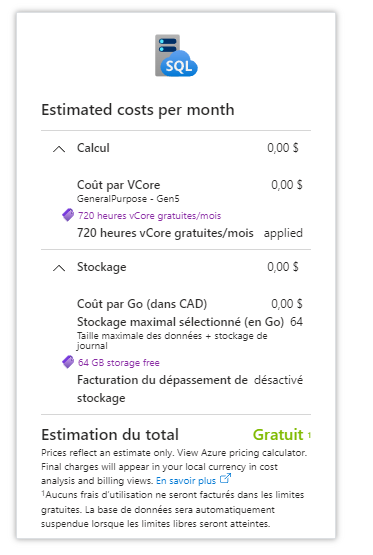Screen dimensions: 373x555
Task: Click the external link icon after En savoir plus
Action: pyautogui.click(x=225, y=479)
